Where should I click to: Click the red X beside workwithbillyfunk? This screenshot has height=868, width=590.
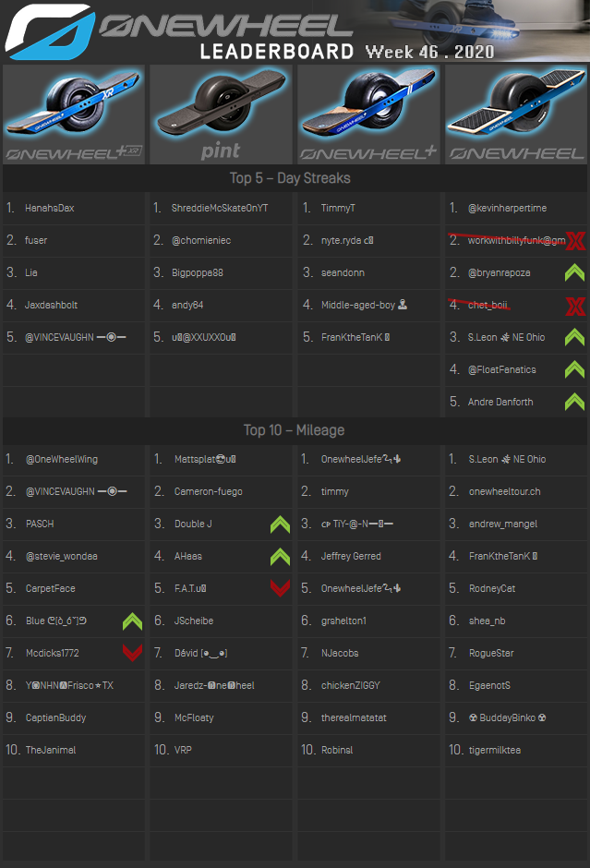pos(574,241)
